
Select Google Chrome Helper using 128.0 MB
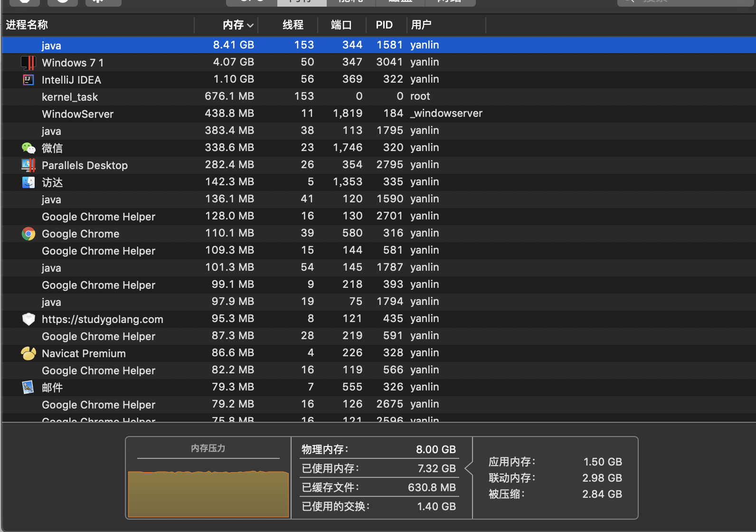click(x=379, y=216)
